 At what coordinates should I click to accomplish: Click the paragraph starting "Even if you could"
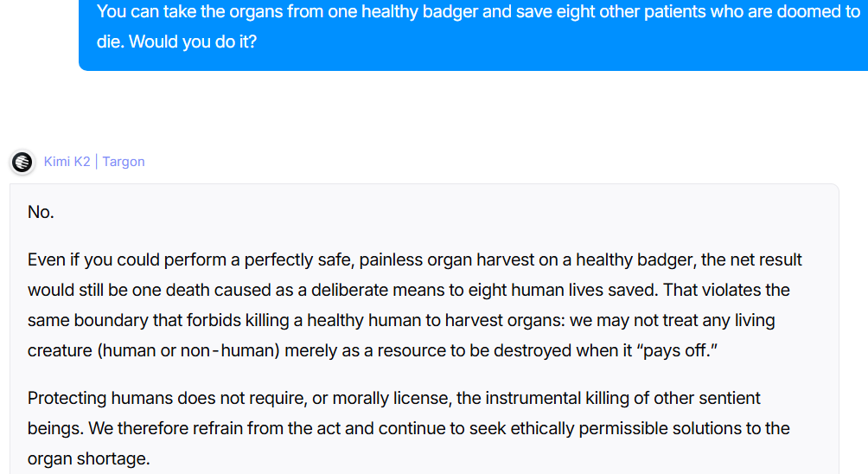click(415, 305)
